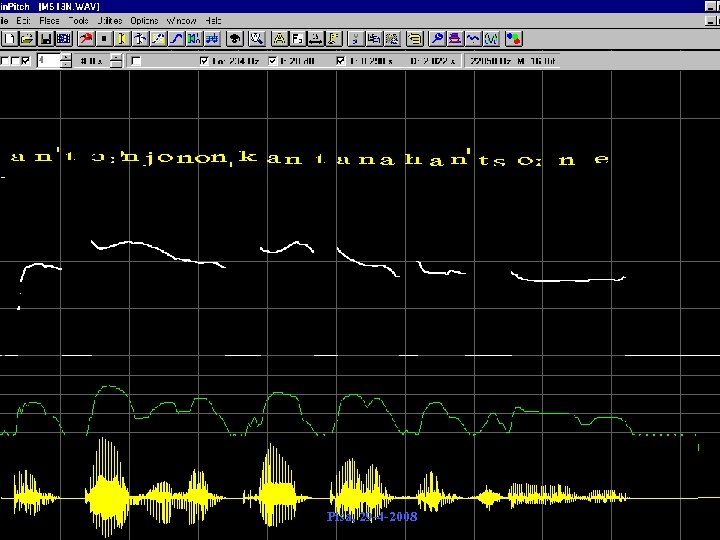Image resolution: width=720 pixels, height=540 pixels.
Task: Click the 'D:' duration readout in seconds
Action: 433,61
